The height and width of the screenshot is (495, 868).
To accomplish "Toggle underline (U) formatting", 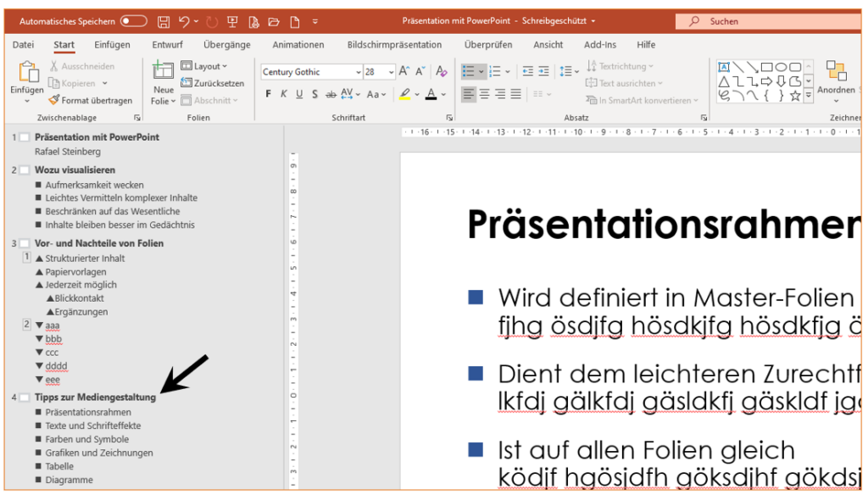I will [299, 94].
